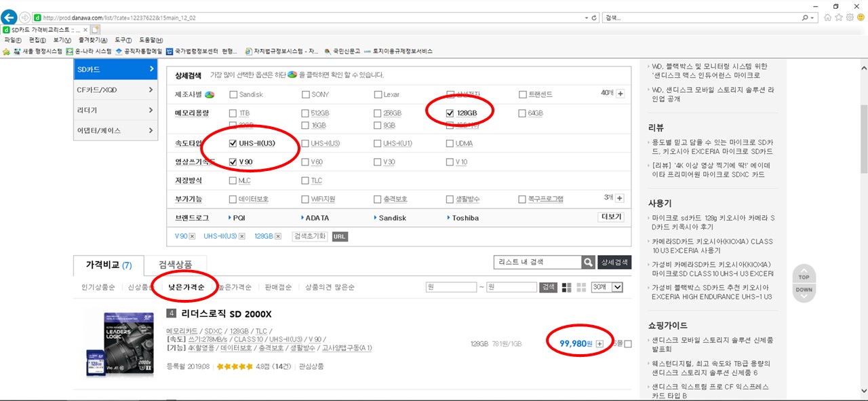Image resolution: width=868 pixels, height=401 pixels.
Task: Open the 파일 menu
Action: tap(13, 40)
